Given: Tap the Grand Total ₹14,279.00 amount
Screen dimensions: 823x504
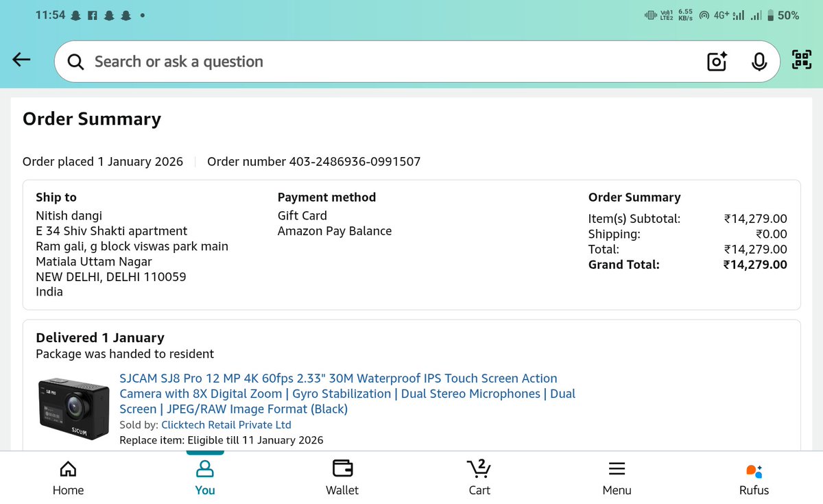Looking at the screenshot, I should tap(755, 265).
